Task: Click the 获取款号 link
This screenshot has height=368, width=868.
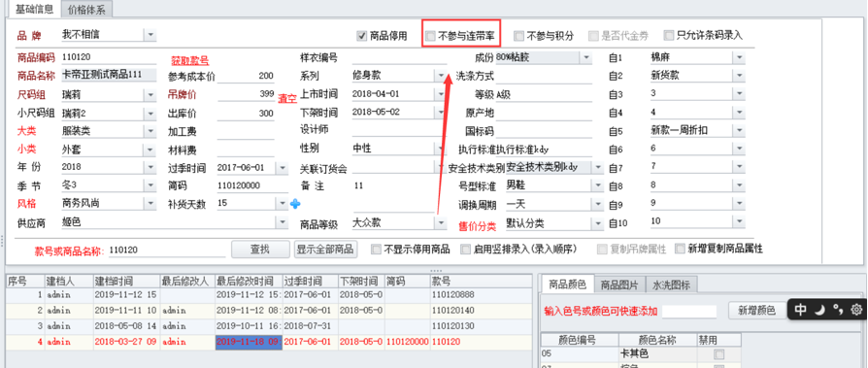Action: click(x=190, y=61)
